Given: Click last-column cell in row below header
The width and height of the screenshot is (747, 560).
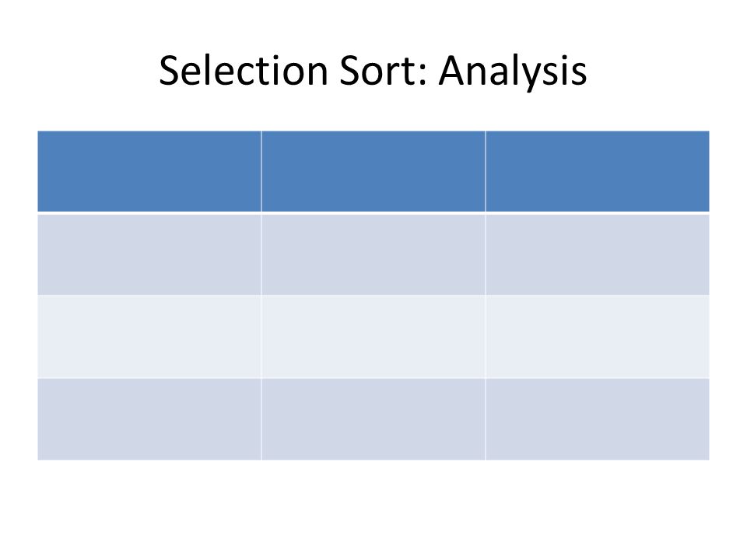Looking at the screenshot, I should click(x=598, y=254).
